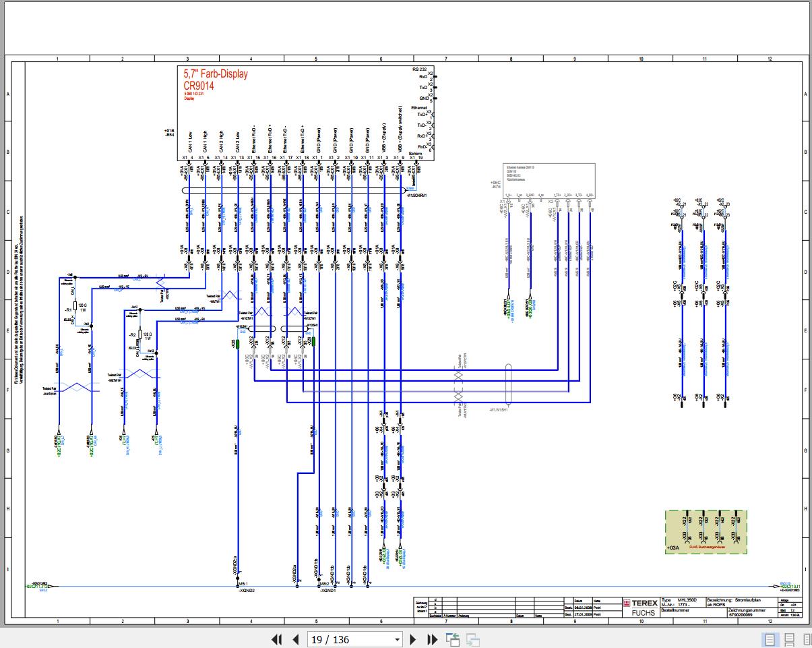Viewport: 812px width, 648px height.
Task: Click the -XGND1 ground terminal label
Action: click(x=328, y=590)
